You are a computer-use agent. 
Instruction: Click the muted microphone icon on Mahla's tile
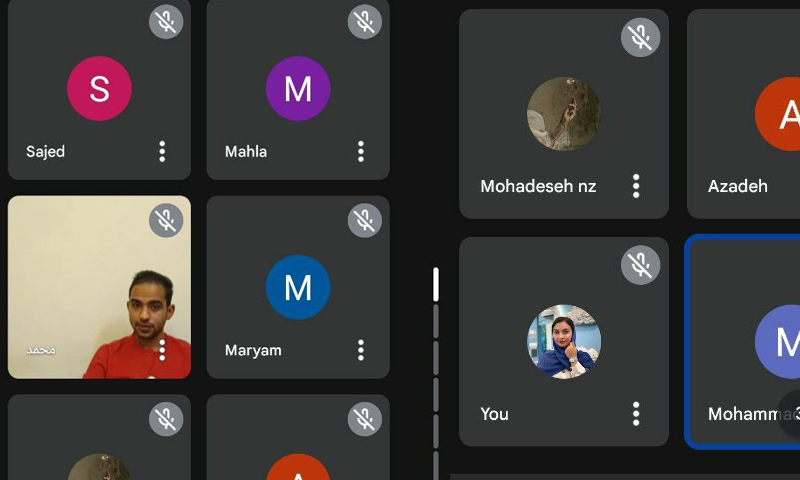pos(364,21)
